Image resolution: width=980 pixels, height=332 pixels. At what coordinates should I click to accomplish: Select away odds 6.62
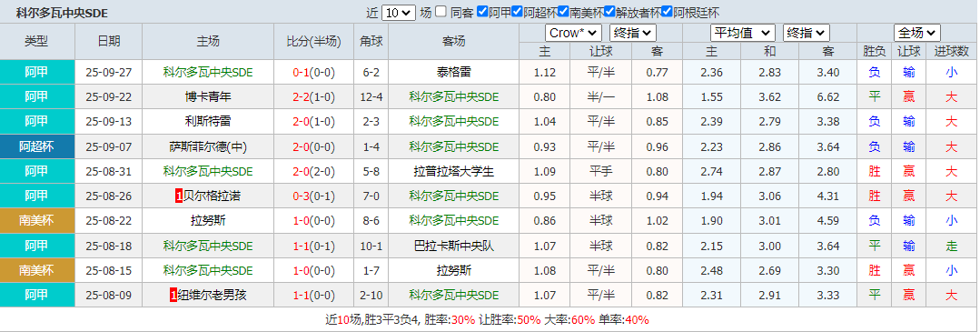coord(827,97)
